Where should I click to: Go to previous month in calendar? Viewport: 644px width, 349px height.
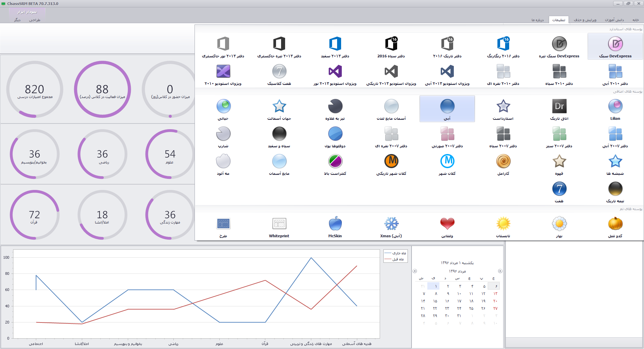coord(415,271)
